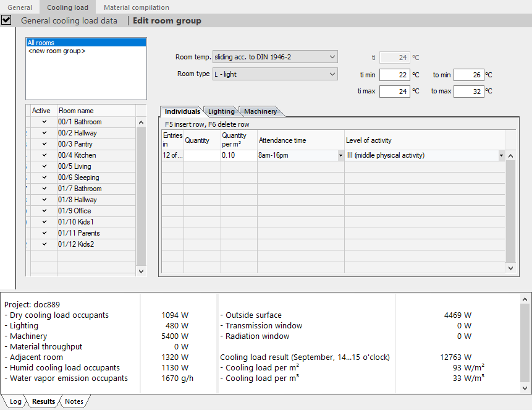Select the Results tab at bottom
532x410 pixels.
click(43, 401)
